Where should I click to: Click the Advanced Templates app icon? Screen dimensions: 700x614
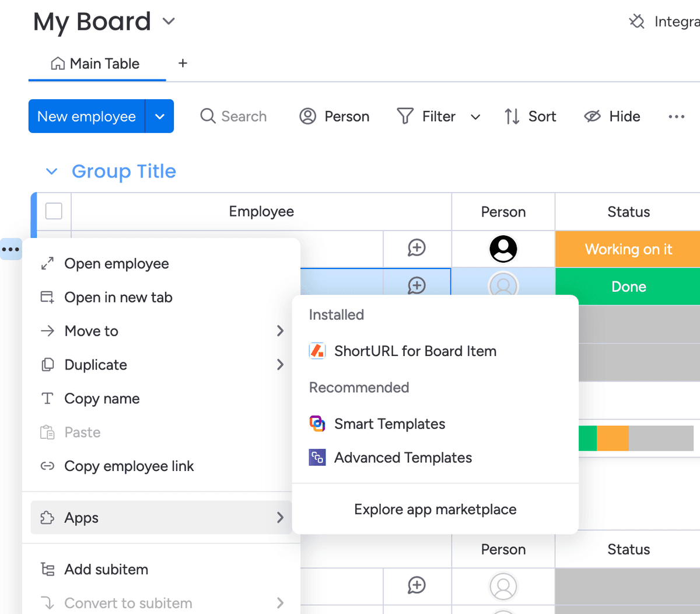click(x=317, y=458)
